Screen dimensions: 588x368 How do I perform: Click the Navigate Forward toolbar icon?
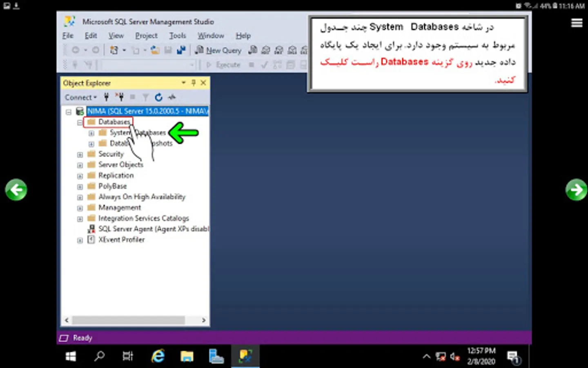pos(95,50)
